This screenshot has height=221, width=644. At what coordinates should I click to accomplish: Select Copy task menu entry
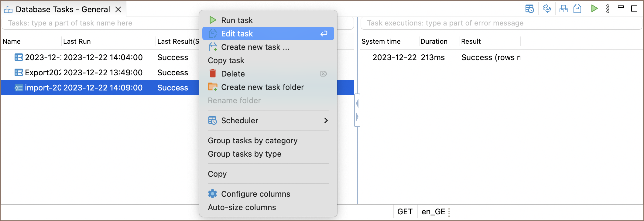pos(226,60)
